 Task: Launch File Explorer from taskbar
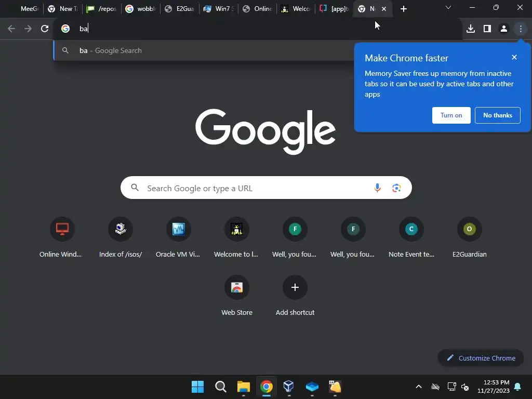243,387
